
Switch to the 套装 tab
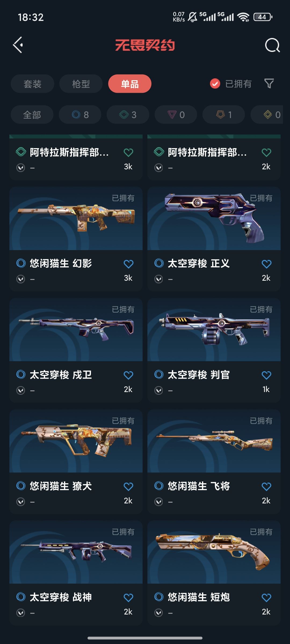coord(32,84)
